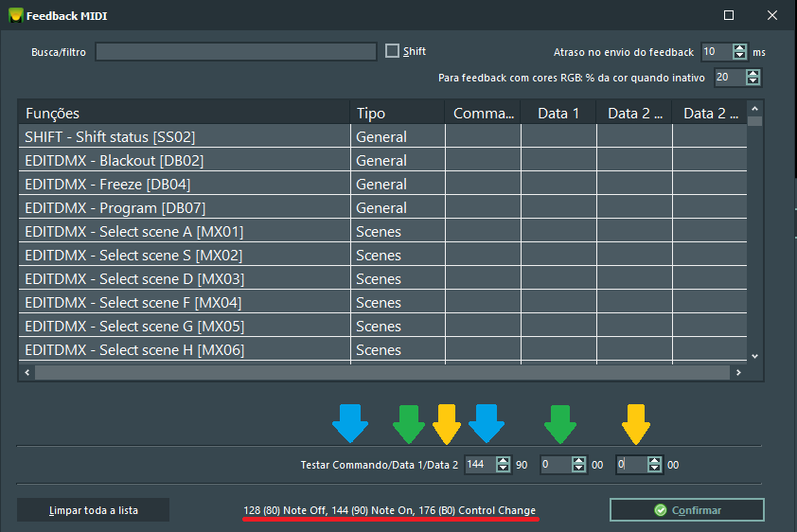Increase the feedback delay ms value

[x=739, y=48]
